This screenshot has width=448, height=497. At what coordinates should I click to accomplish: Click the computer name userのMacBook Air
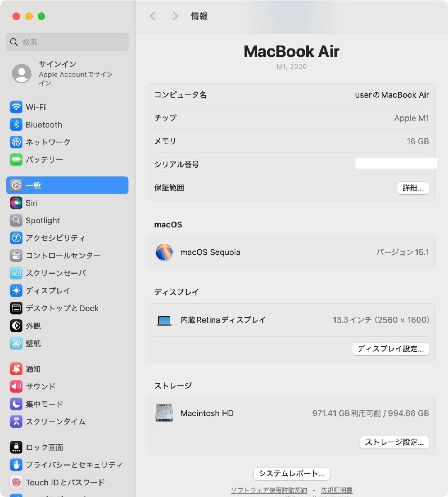coord(392,95)
